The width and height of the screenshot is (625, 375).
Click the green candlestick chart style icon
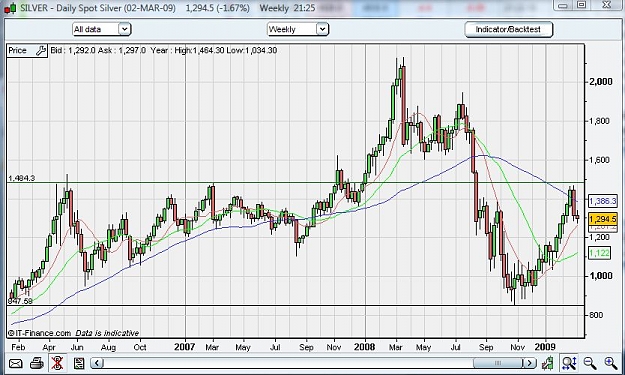click(x=548, y=363)
